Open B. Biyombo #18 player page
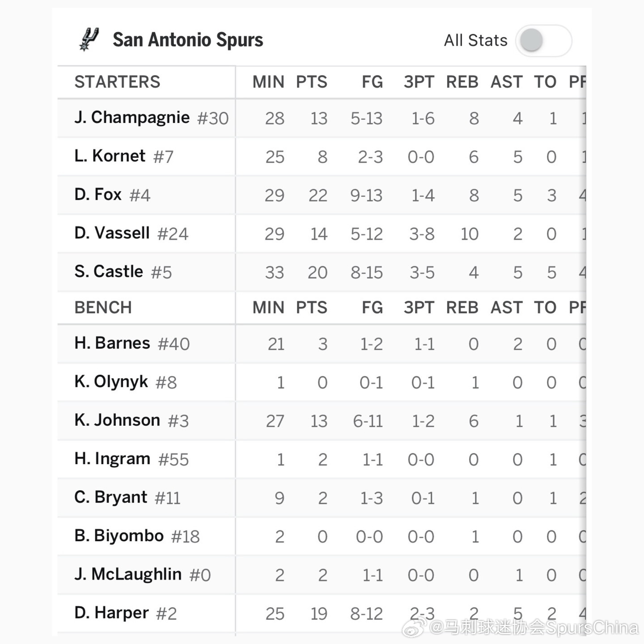 click(x=137, y=536)
